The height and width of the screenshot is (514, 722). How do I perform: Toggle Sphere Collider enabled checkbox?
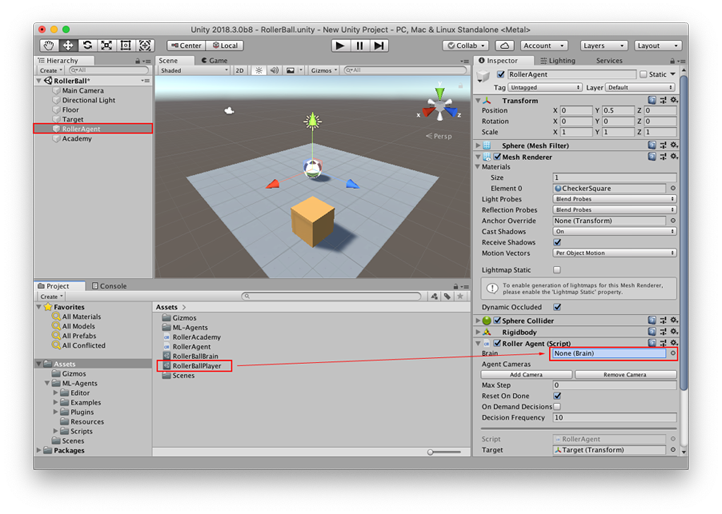coord(497,320)
